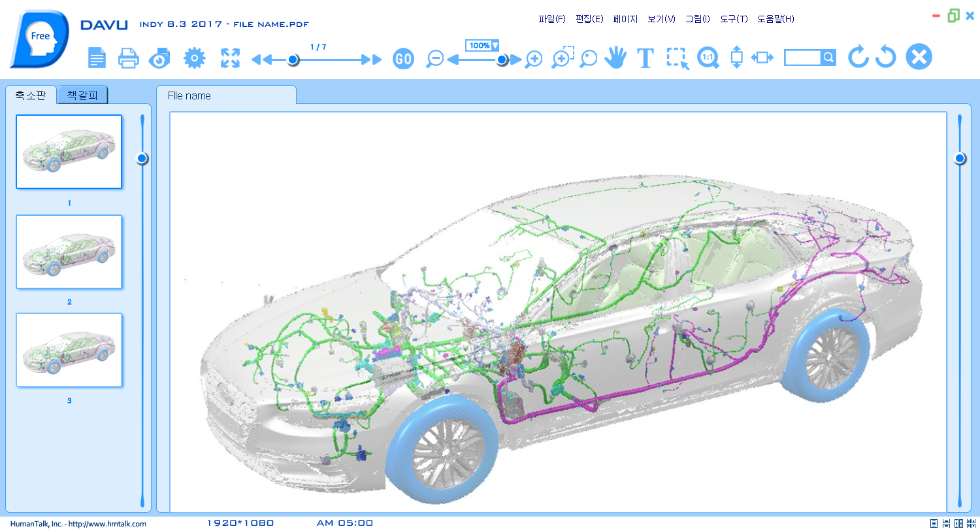Open the 100% zoom level dropdown
The width and height of the screenshot is (980, 531).
click(x=495, y=46)
